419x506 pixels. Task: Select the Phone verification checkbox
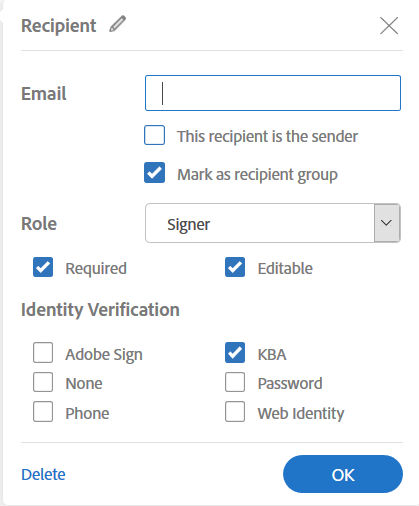(43, 412)
